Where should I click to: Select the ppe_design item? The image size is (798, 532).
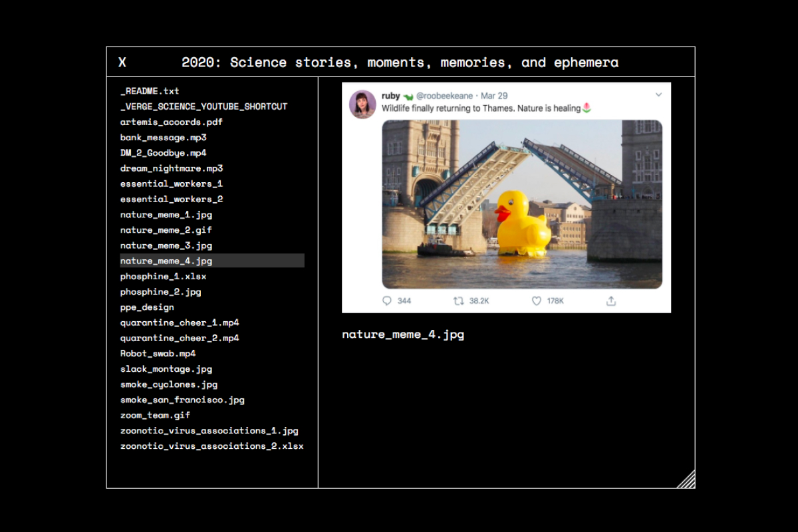(x=147, y=307)
